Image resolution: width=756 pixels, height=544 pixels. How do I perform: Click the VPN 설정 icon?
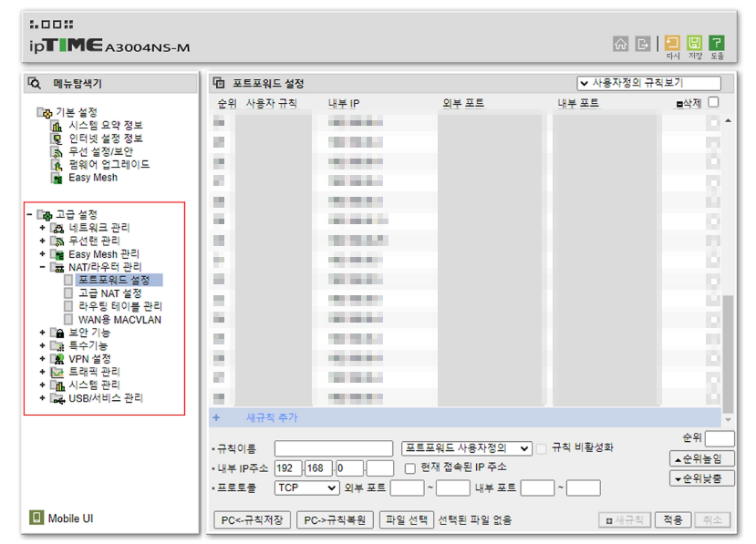[x=57, y=359]
